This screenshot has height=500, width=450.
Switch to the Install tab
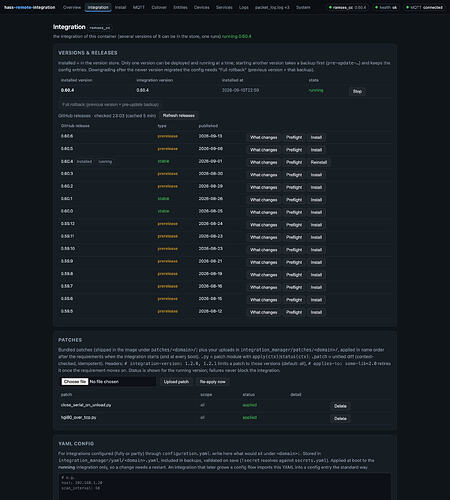120,7
